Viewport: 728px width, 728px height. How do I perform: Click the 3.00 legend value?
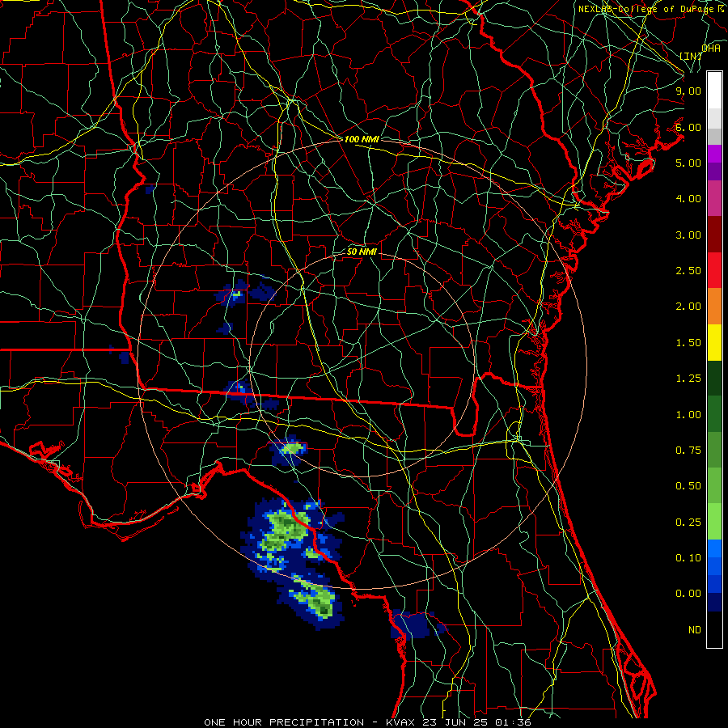[688, 235]
